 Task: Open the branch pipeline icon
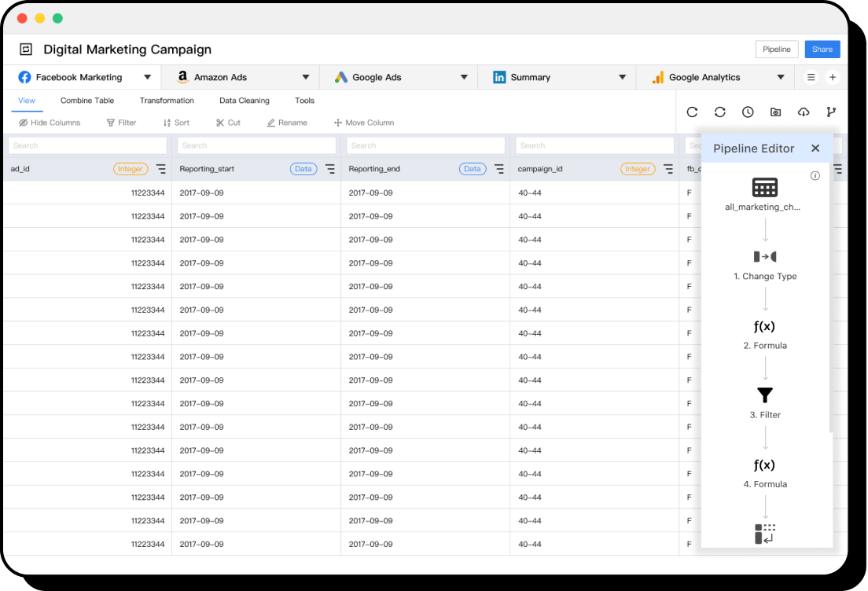click(x=831, y=112)
